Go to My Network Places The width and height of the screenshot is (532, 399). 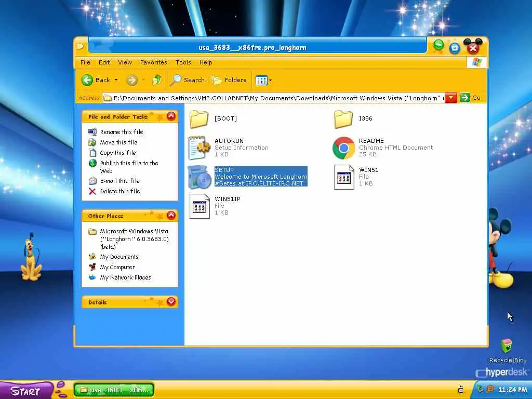(x=125, y=277)
